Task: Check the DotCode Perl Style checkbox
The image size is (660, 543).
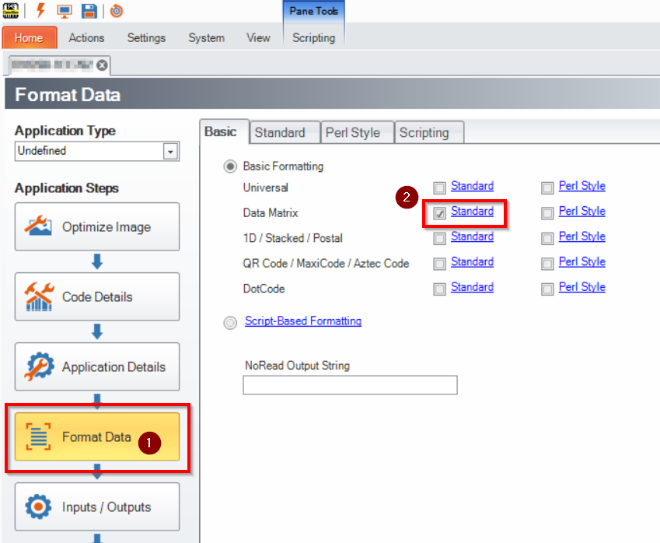Action: click(x=548, y=288)
